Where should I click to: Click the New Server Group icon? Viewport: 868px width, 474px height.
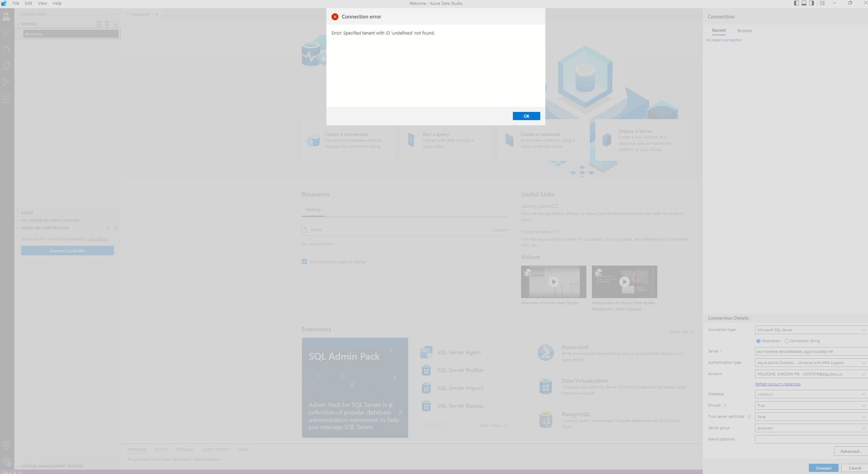[107, 24]
